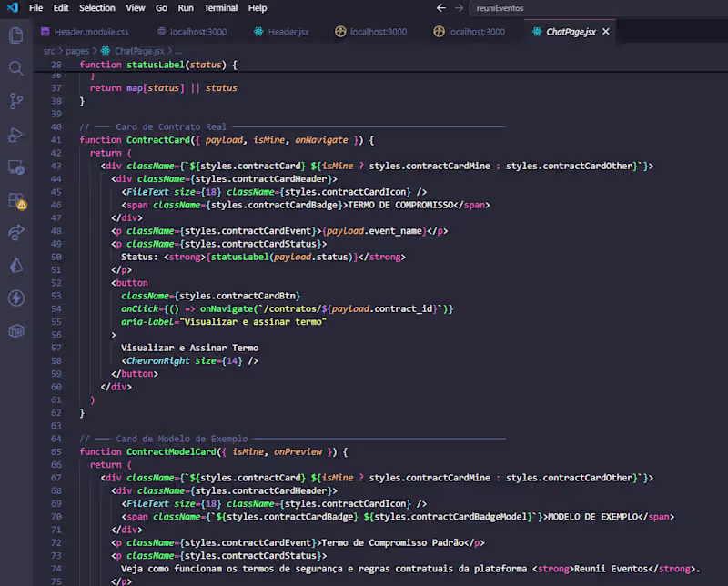
Task: Click the triangular icon in the activity bar
Action: 16,266
